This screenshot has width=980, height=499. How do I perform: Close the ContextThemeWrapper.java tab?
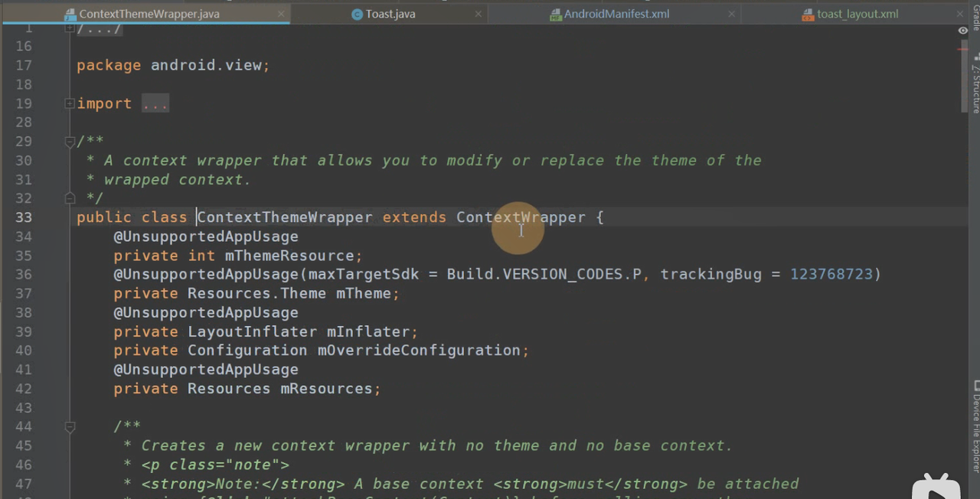click(281, 14)
